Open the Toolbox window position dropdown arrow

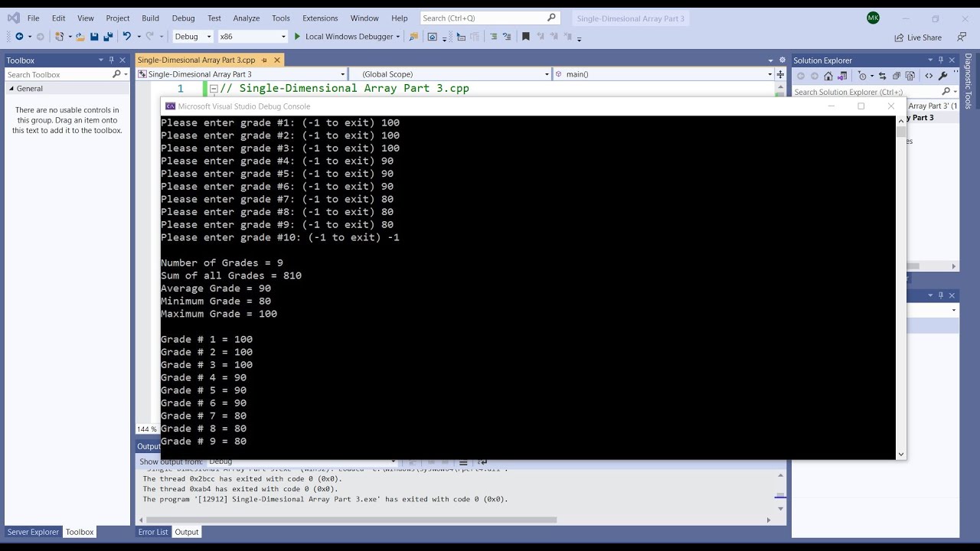(x=100, y=60)
